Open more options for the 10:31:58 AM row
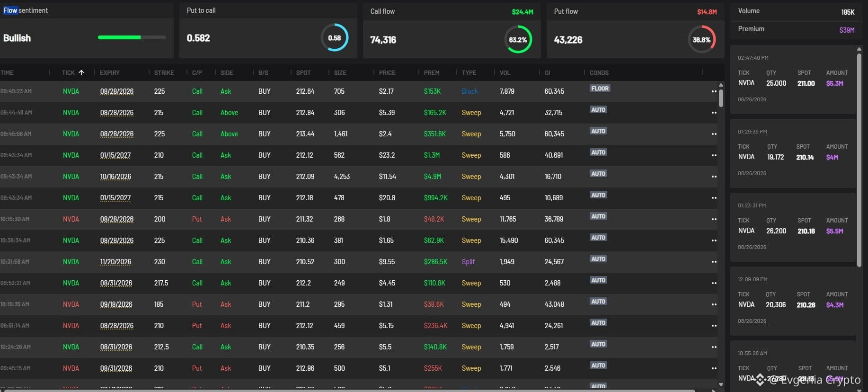The image size is (868, 392). click(x=714, y=262)
